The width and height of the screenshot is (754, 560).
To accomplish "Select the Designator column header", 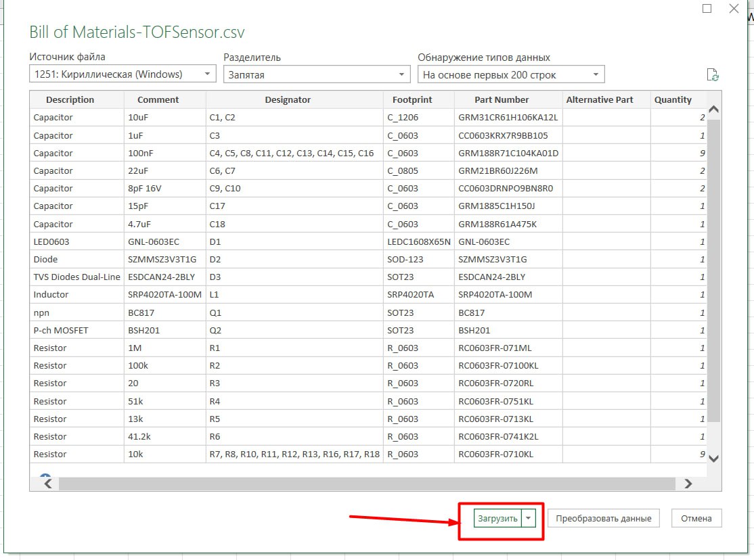I will [288, 99].
